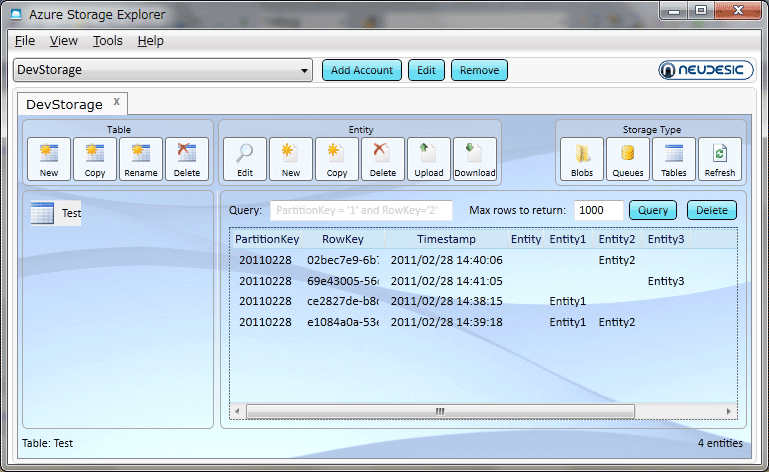Switch storage type to Queues
The height and width of the screenshot is (472, 769).
628,159
